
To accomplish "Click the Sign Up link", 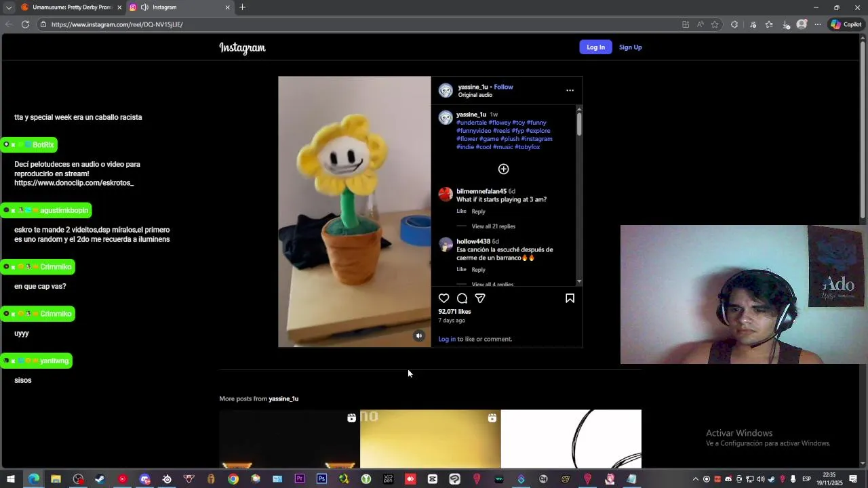I will tap(630, 47).
